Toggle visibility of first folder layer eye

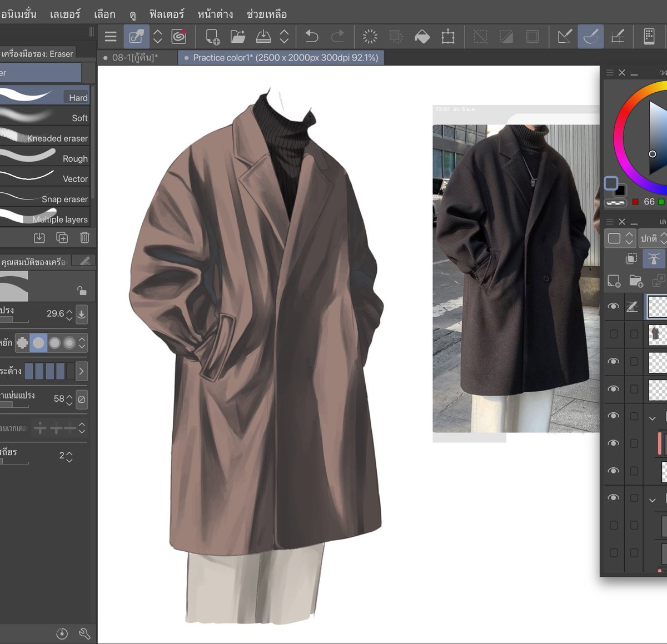[614, 416]
